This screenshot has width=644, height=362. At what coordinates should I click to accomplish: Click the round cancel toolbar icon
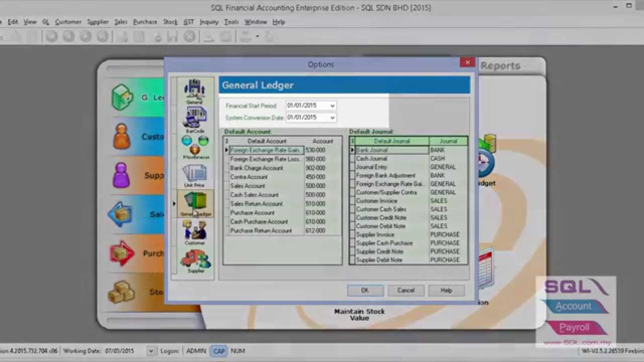(190, 36)
